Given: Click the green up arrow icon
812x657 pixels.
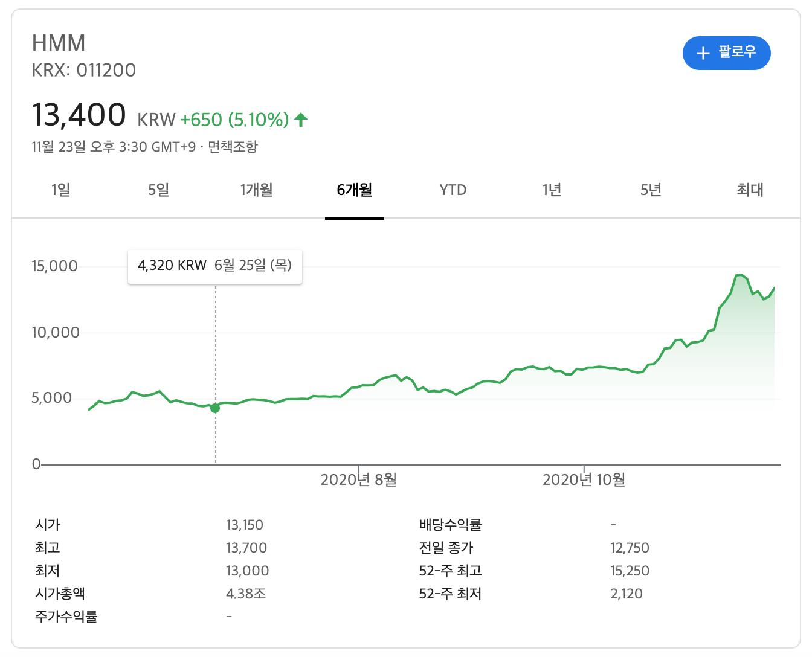Looking at the screenshot, I should [301, 120].
